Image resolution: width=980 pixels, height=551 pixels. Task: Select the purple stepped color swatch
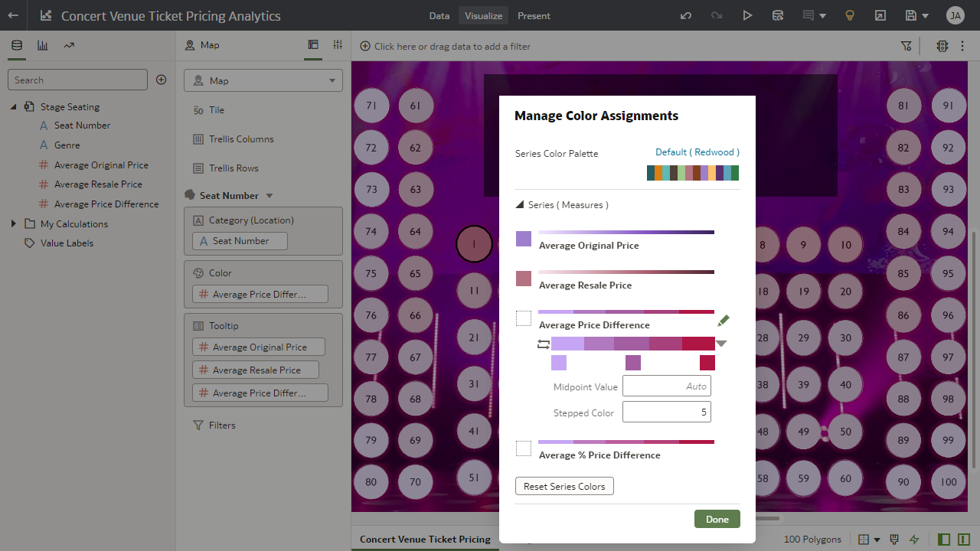coord(632,363)
